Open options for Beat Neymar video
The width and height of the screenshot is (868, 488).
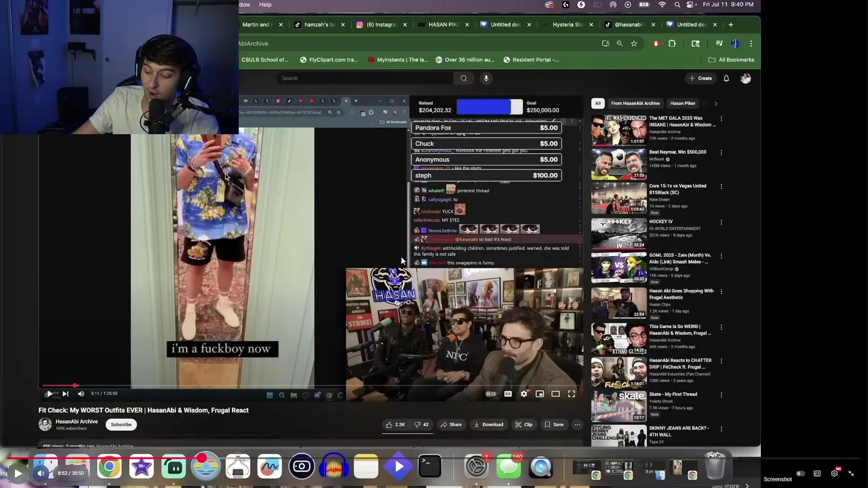[721, 152]
